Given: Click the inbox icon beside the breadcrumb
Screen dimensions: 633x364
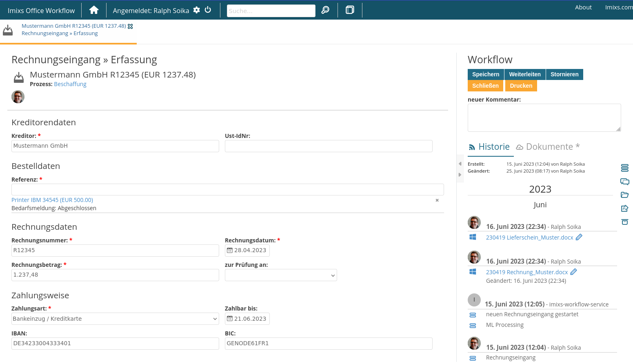Looking at the screenshot, I should click(8, 29).
